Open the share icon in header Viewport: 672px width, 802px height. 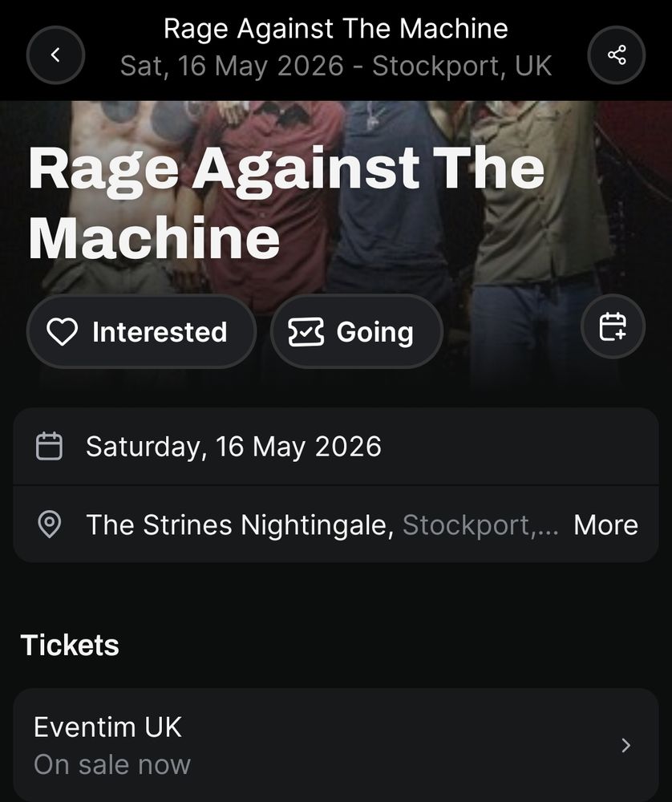pyautogui.click(x=616, y=55)
